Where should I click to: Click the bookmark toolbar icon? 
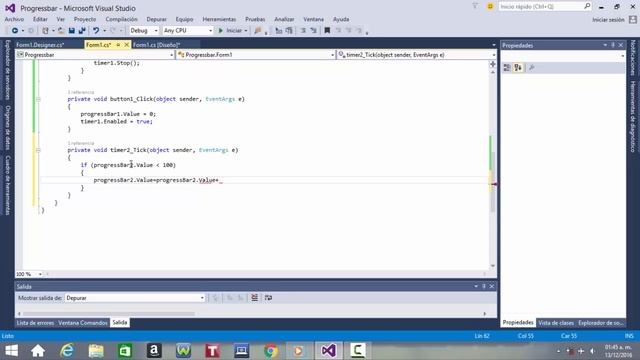pos(327,31)
